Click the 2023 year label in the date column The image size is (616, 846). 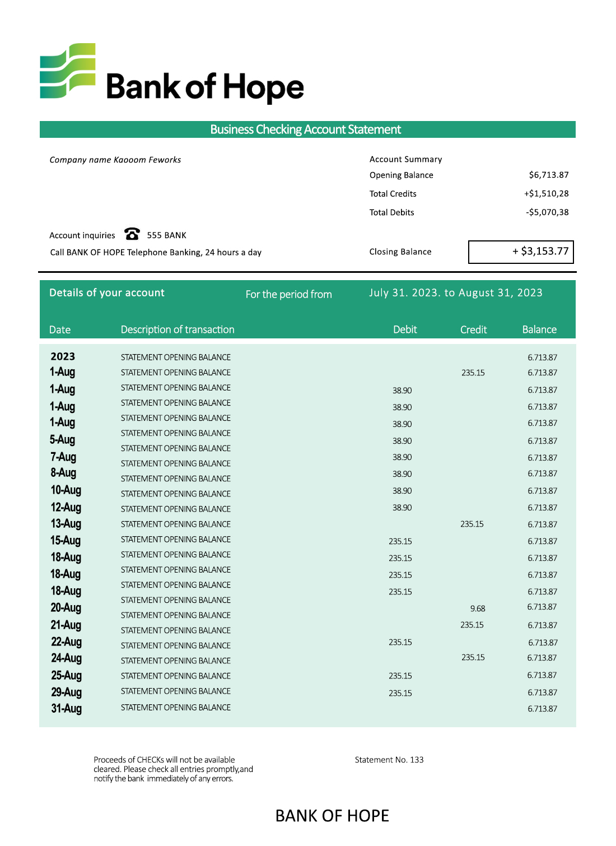[x=63, y=356]
